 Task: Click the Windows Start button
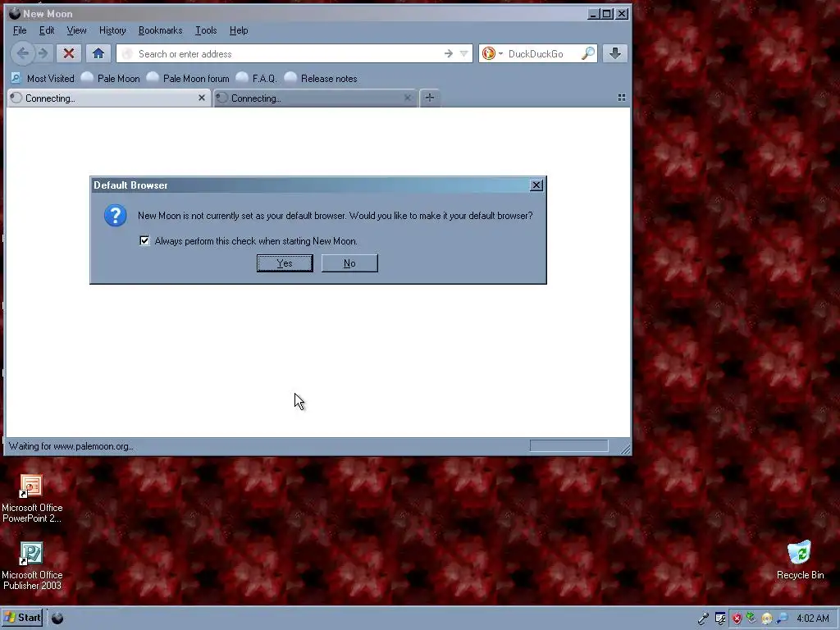tap(22, 618)
